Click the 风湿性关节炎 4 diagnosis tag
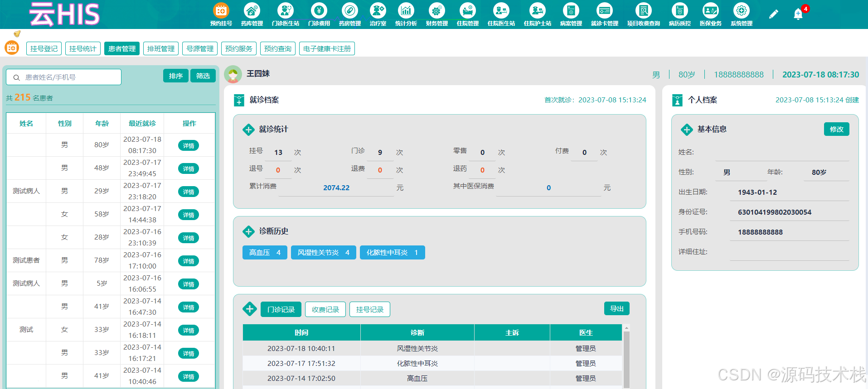 pos(324,252)
